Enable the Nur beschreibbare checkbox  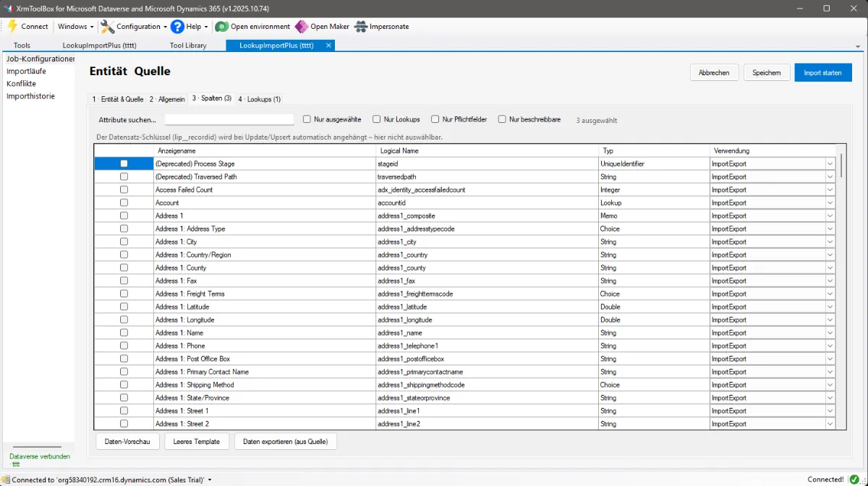[x=502, y=119]
